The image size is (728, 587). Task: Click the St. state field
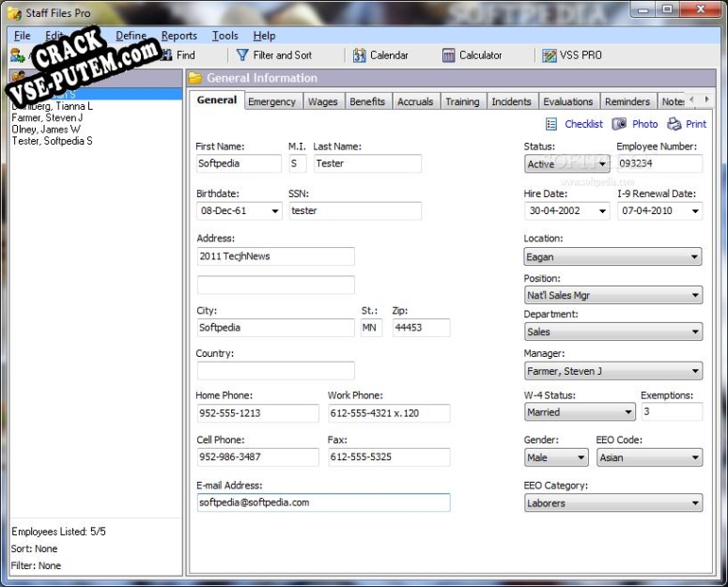[x=371, y=328]
